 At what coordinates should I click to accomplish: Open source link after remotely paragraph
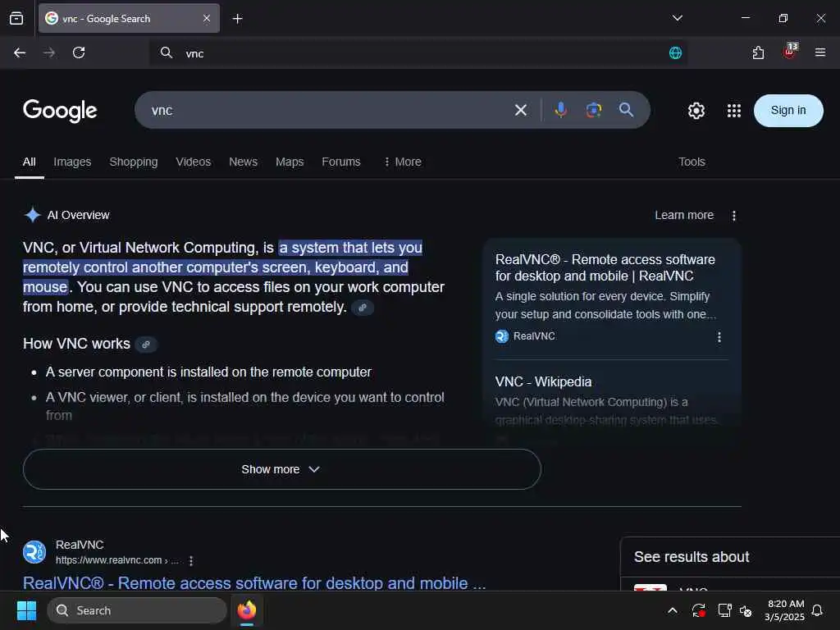tap(363, 308)
